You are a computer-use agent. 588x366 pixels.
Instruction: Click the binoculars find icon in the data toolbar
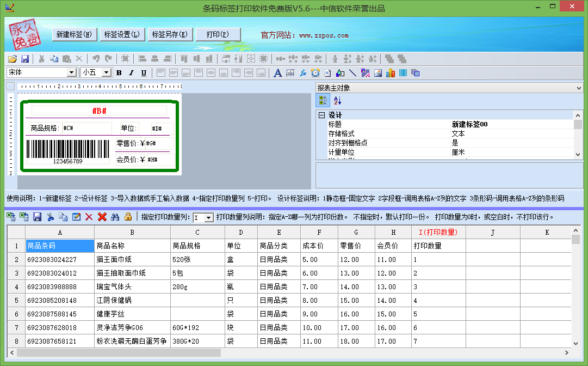point(115,217)
